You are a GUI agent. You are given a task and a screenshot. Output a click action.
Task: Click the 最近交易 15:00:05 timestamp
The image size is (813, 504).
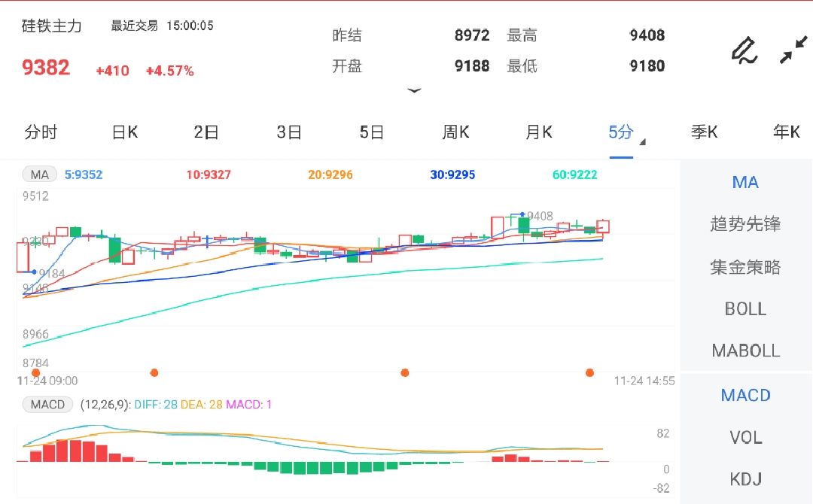click(x=162, y=26)
